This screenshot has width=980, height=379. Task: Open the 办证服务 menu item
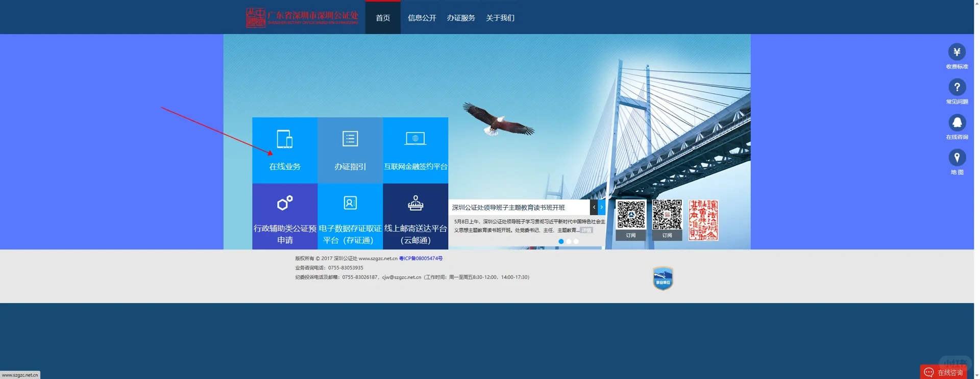461,18
